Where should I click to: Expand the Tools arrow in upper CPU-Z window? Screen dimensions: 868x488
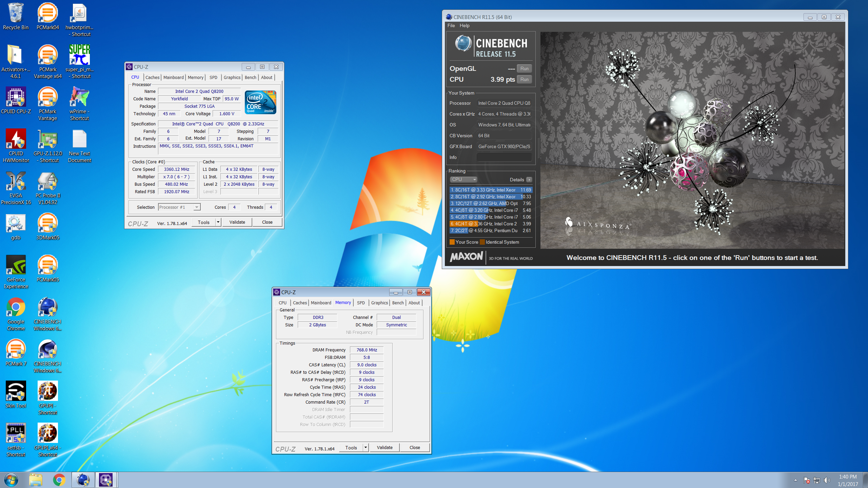coord(218,222)
